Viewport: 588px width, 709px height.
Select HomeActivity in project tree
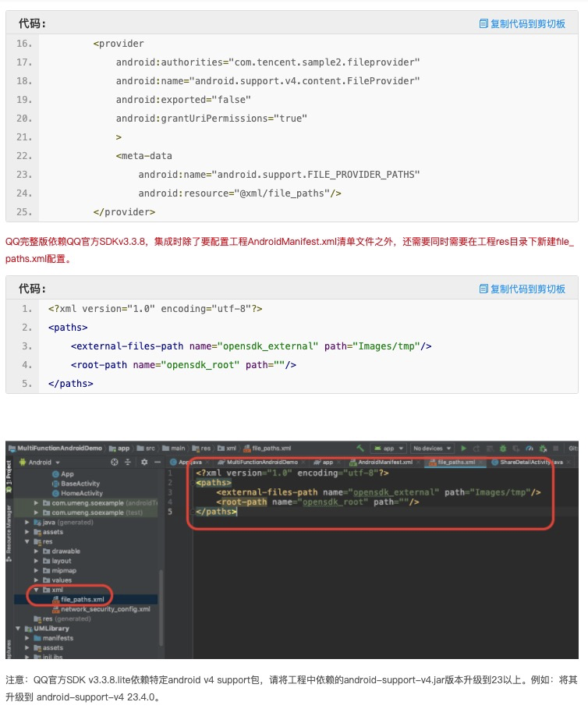click(x=77, y=493)
